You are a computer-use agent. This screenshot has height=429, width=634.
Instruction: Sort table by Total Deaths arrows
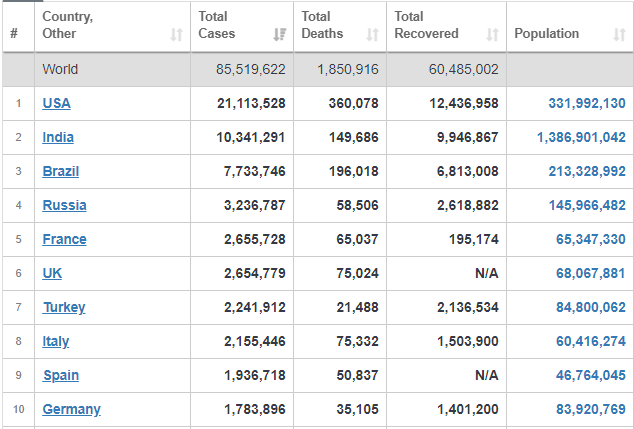(x=372, y=34)
